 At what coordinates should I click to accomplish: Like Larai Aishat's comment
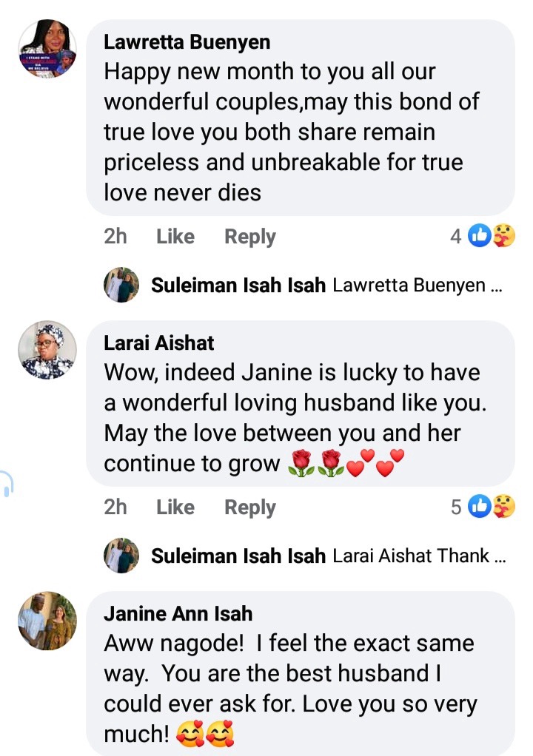(x=175, y=507)
